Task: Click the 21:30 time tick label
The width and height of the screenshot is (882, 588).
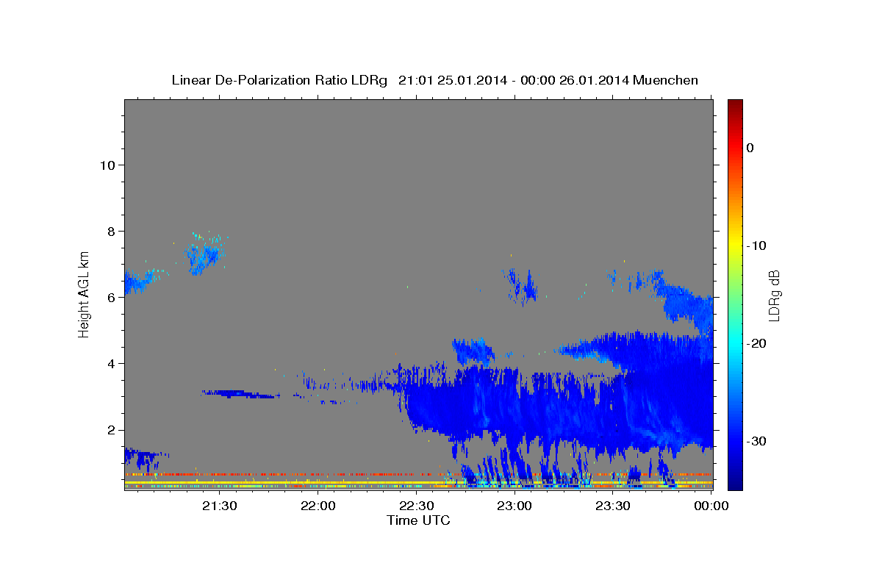Action: [x=219, y=506]
